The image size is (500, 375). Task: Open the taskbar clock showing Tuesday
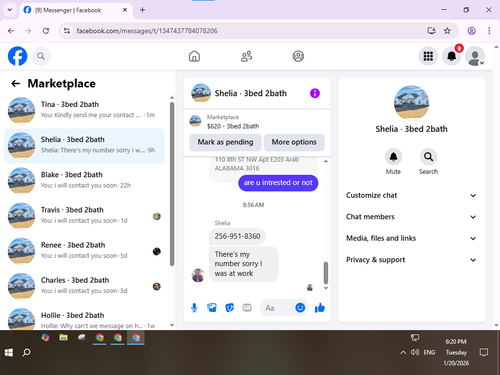point(456,352)
